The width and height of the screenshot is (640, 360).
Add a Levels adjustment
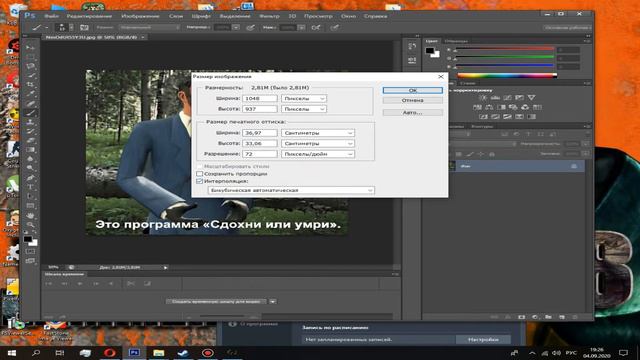point(495,98)
